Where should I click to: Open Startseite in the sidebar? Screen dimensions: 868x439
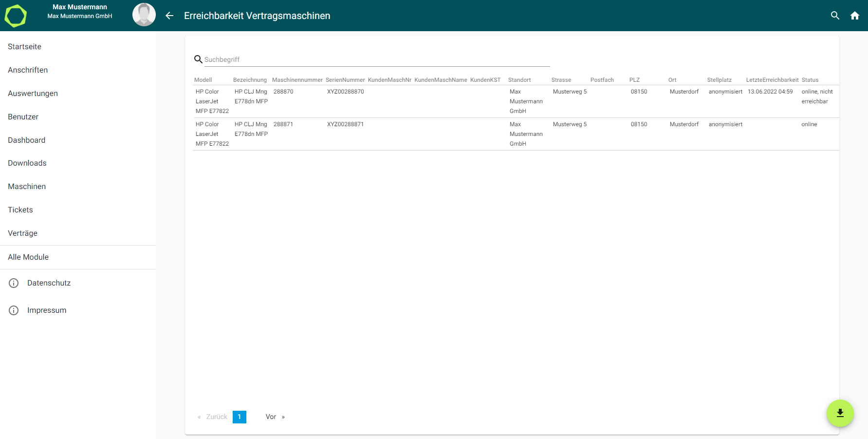[x=25, y=47]
